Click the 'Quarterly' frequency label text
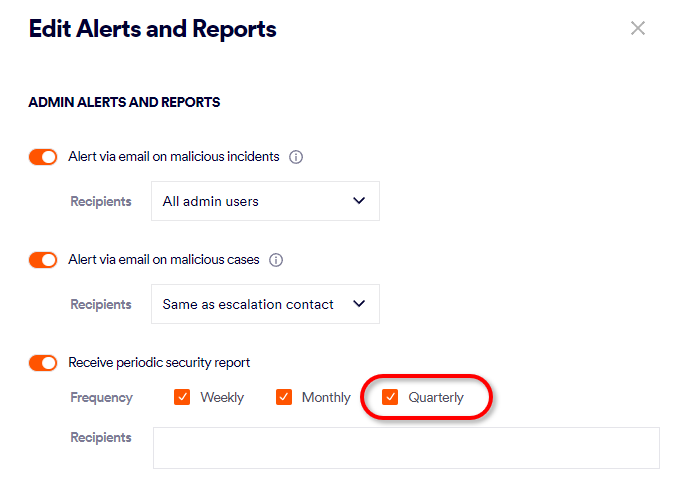Image resolution: width=681 pixels, height=487 pixels. (x=436, y=397)
